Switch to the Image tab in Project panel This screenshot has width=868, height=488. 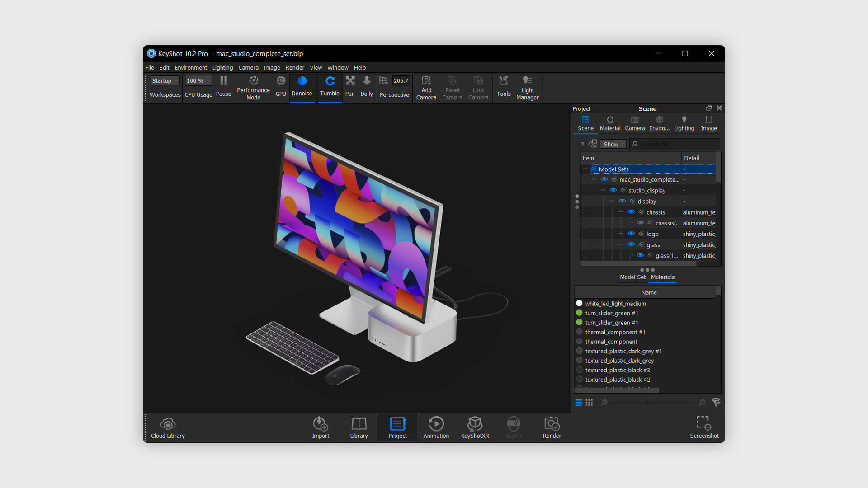click(x=709, y=124)
